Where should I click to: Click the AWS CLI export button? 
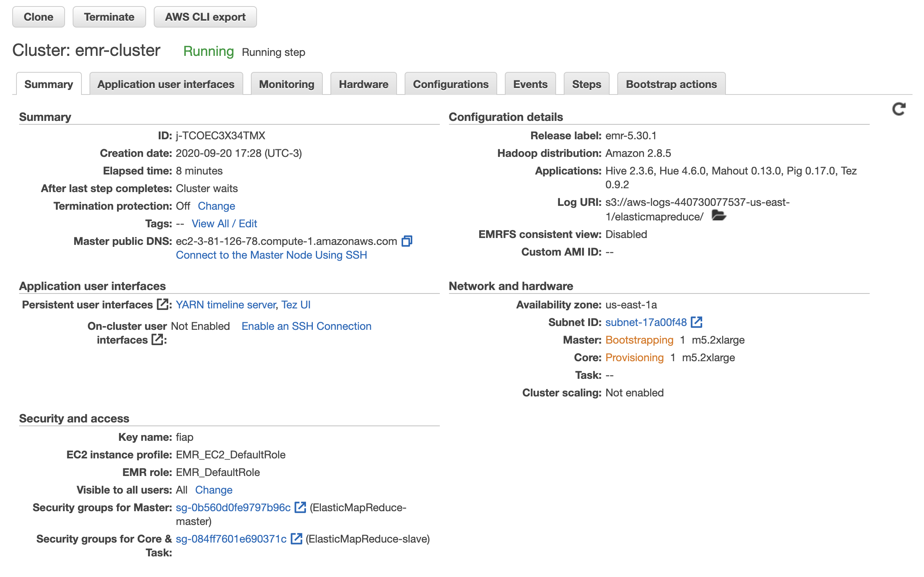[x=205, y=17]
